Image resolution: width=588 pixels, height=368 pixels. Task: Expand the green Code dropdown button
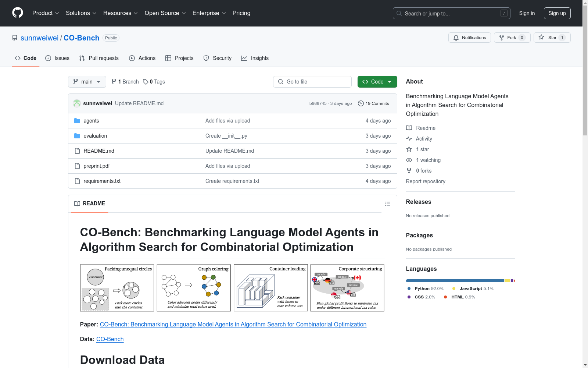pos(377,82)
